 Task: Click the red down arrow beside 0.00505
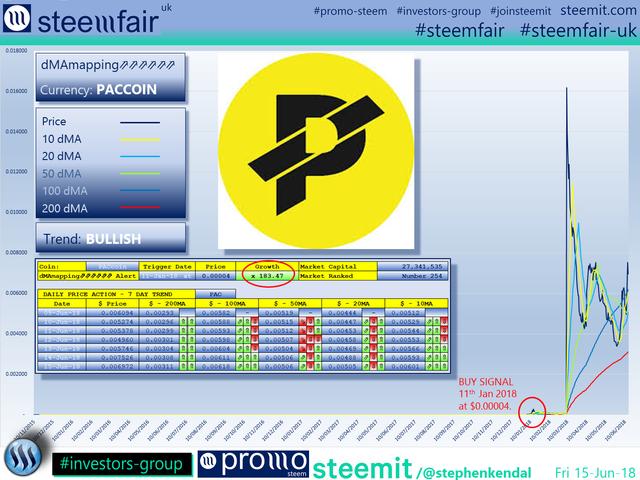(373, 367)
